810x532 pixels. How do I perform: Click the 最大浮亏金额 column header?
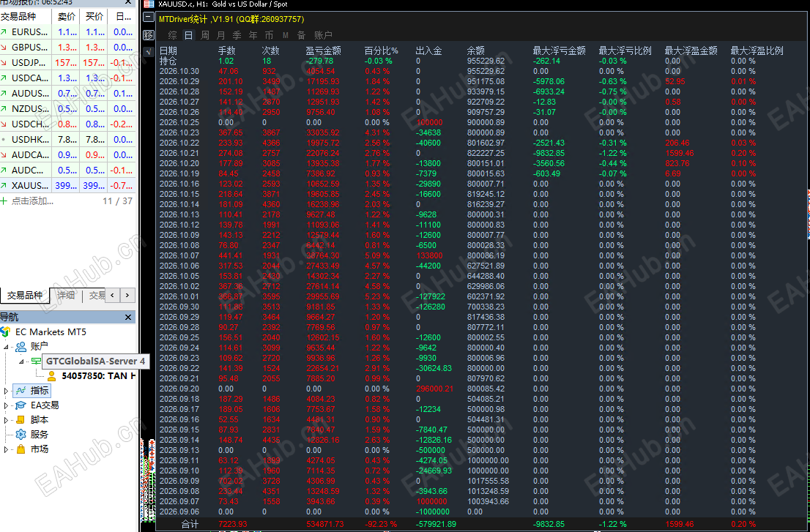560,50
